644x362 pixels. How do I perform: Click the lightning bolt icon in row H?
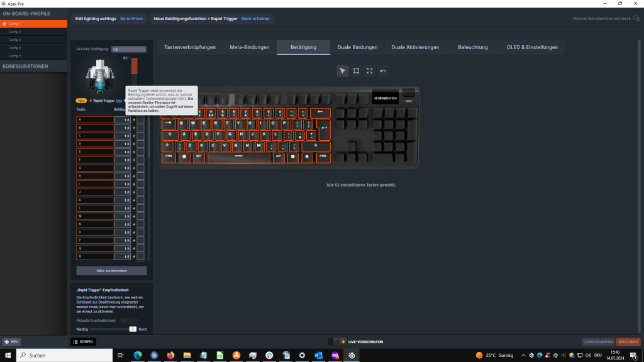click(134, 176)
